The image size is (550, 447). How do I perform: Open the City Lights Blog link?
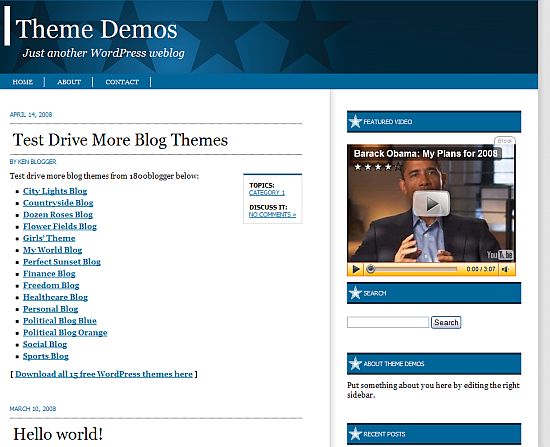[x=55, y=191]
